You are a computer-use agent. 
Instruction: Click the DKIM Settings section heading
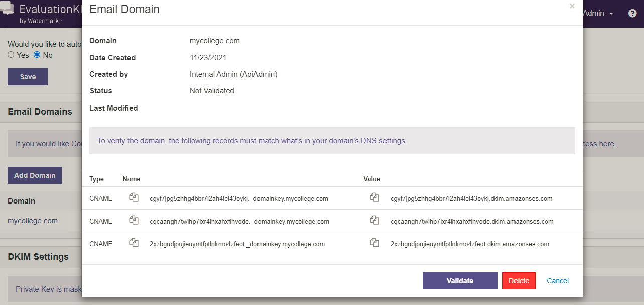coord(38,256)
